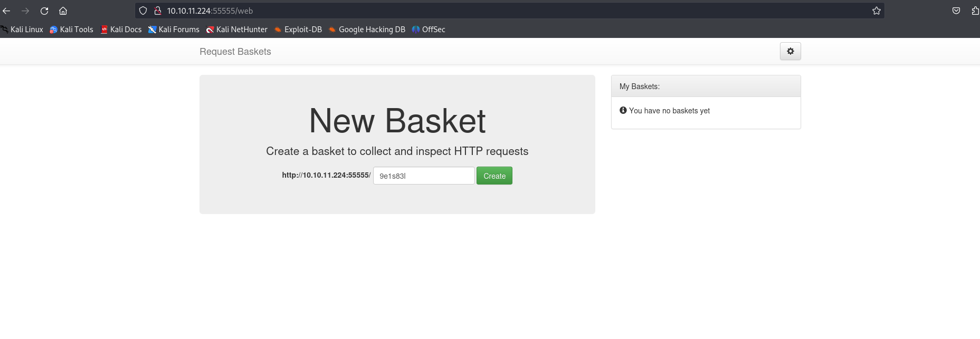Go back with the browser back arrow
Screen dimensions: 980x339
tap(6, 11)
